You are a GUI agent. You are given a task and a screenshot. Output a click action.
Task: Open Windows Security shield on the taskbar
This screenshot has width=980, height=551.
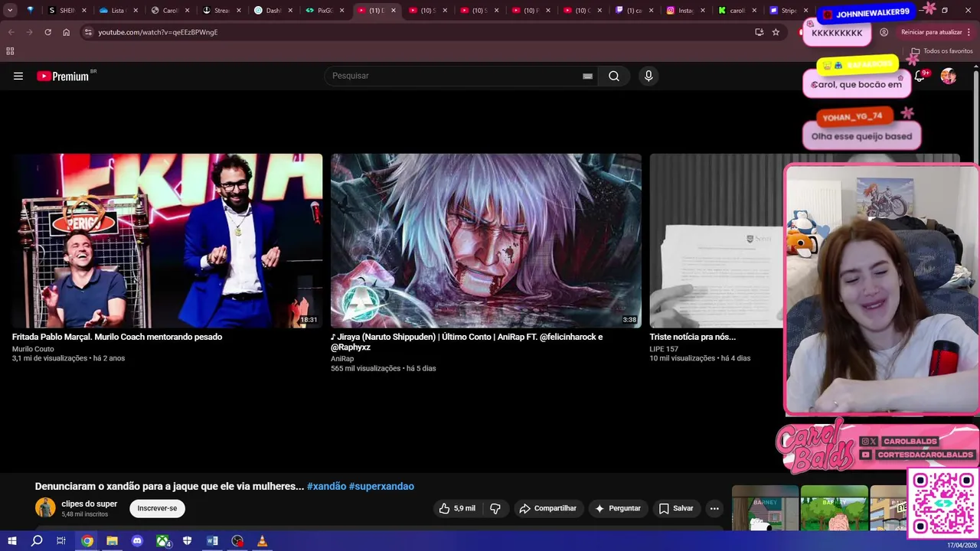tap(187, 541)
